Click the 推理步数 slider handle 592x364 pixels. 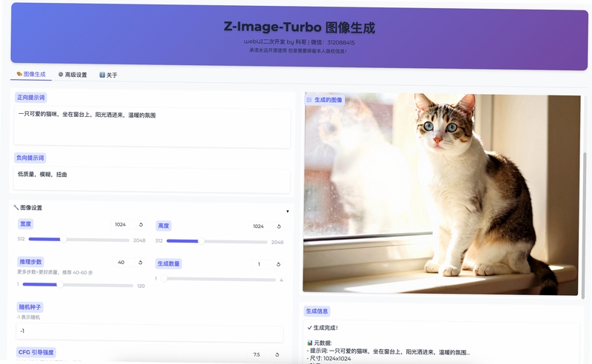pyautogui.click(x=60, y=285)
